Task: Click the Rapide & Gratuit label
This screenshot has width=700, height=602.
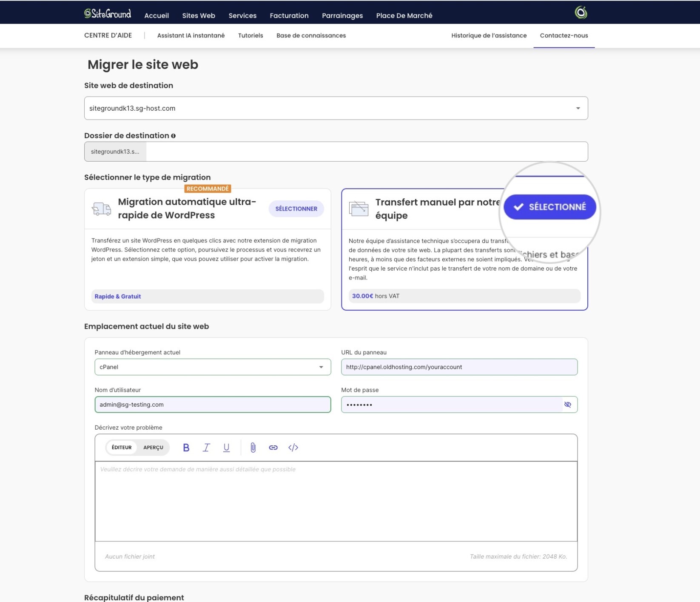Action: [x=117, y=297]
